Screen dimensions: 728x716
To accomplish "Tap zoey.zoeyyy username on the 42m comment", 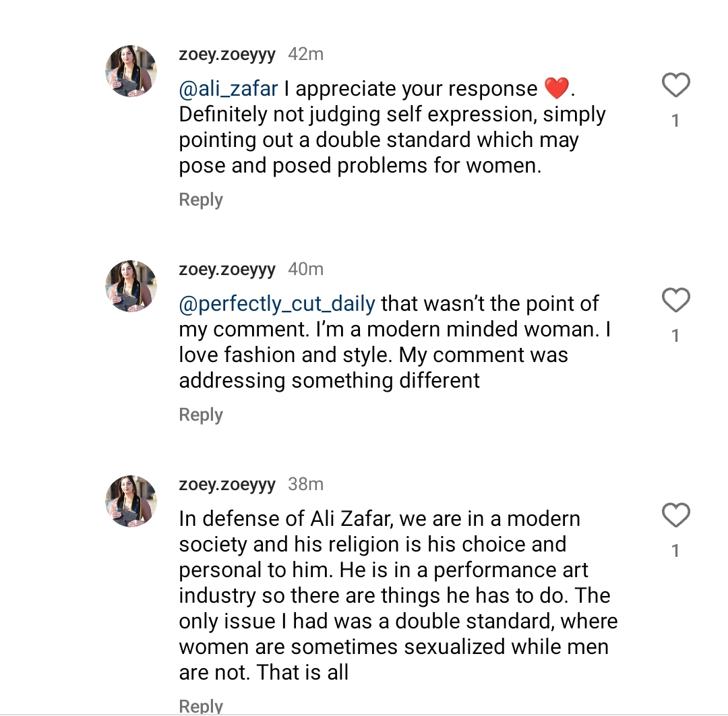I will tap(227, 55).
